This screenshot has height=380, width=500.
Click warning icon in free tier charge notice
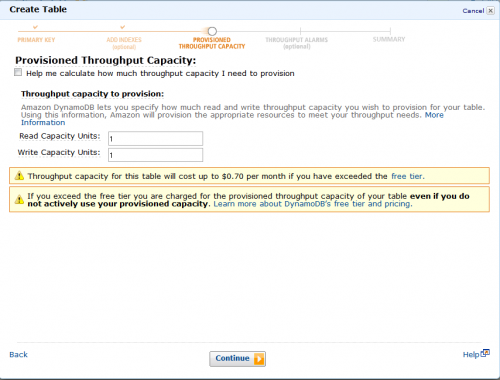[x=19, y=199]
